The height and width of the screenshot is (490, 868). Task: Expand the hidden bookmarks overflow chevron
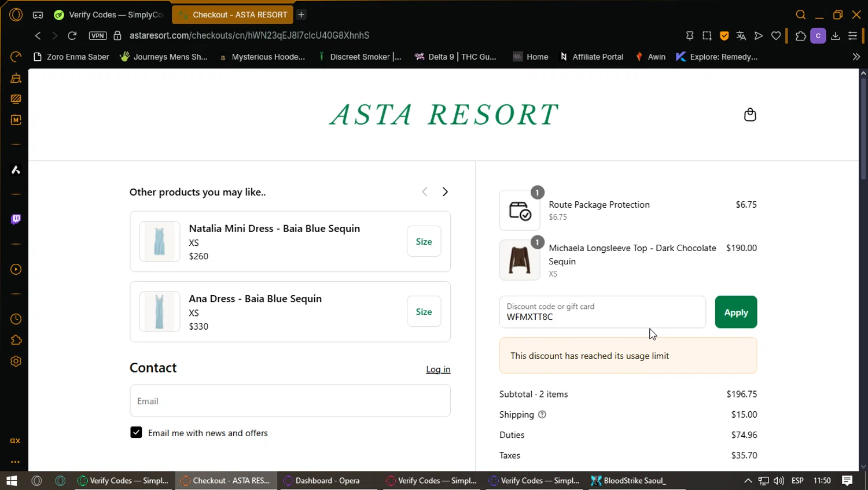pos(856,57)
